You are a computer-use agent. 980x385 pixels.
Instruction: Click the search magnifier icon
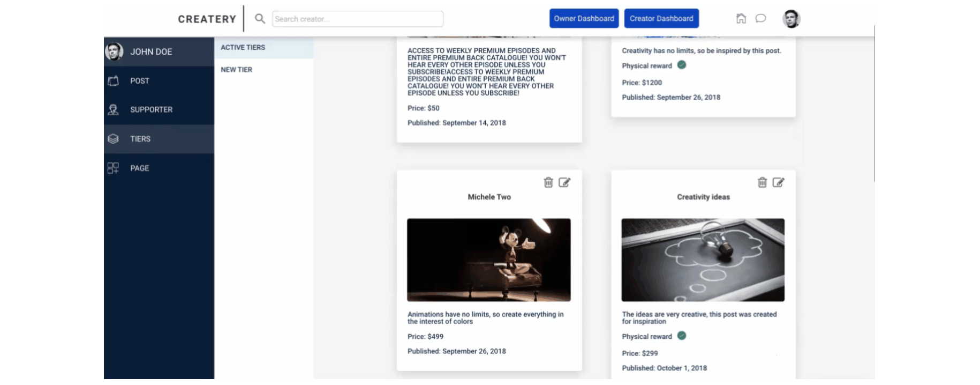click(x=260, y=19)
